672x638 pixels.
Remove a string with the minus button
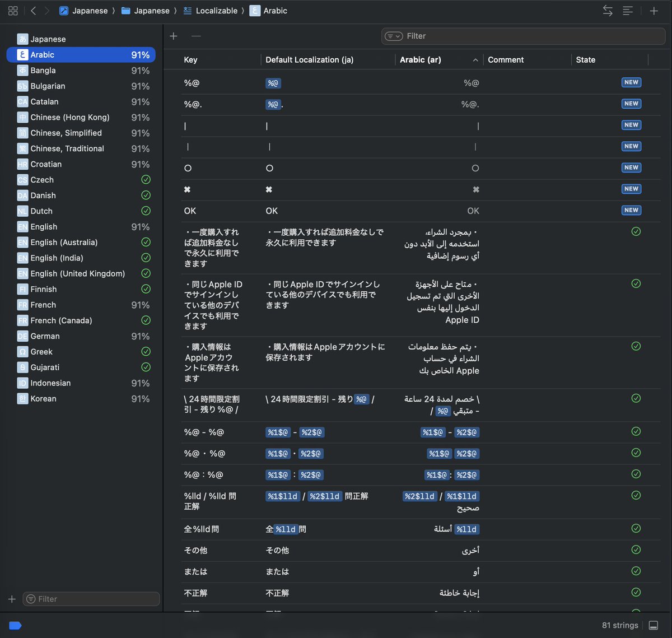196,36
